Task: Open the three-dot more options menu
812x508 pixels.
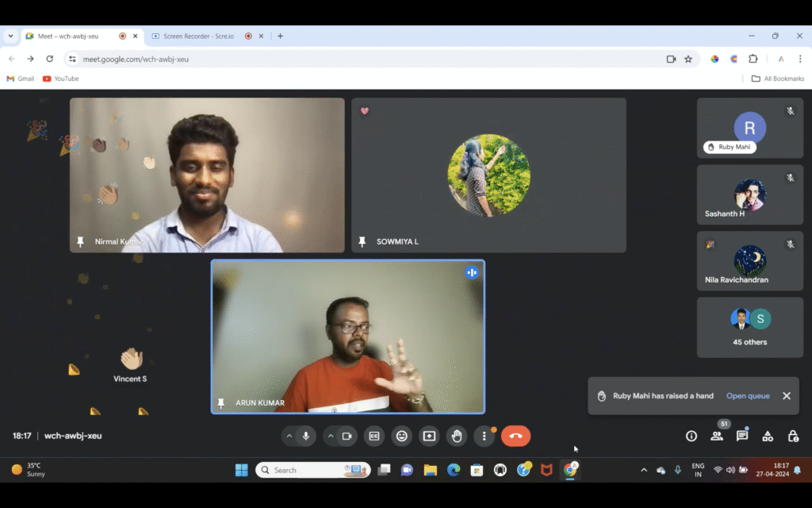Action: 484,436
